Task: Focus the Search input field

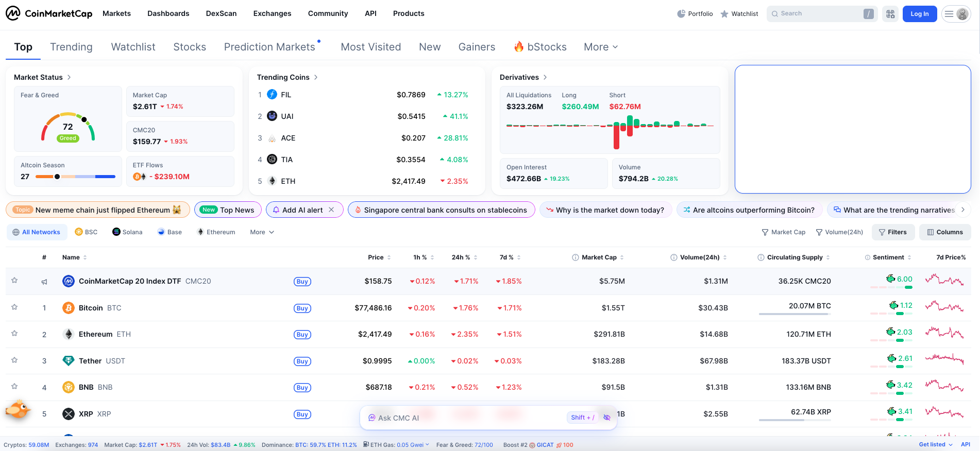Action: (822, 14)
